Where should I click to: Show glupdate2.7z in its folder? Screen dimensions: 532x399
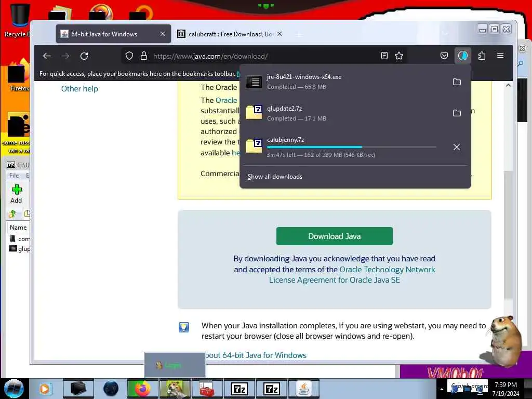click(457, 113)
